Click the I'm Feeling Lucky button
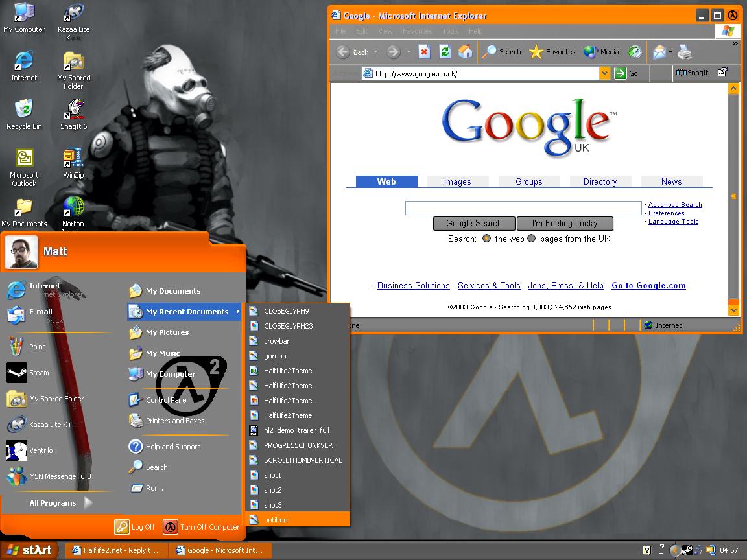 (x=565, y=224)
